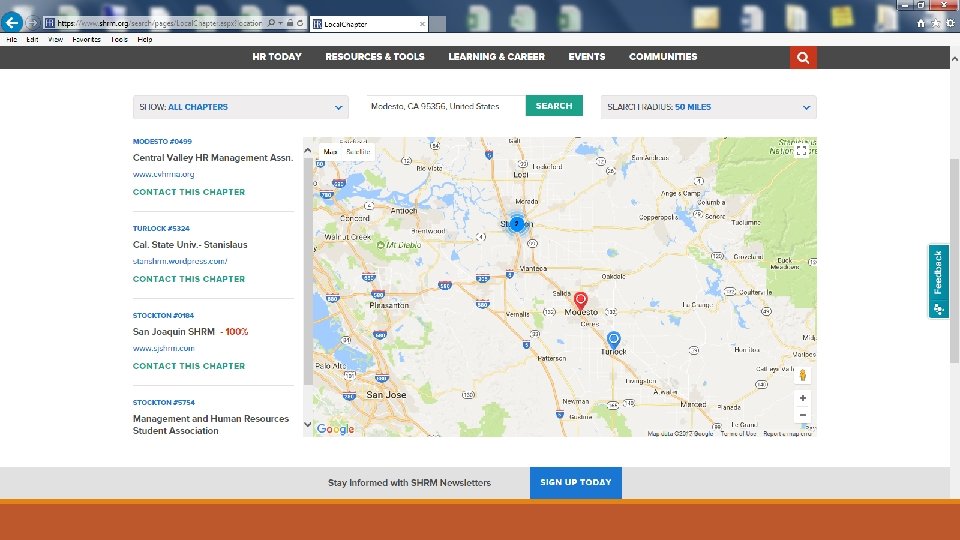This screenshot has height=540, width=960.
Task: Click the address bar dropdown arrow
Action: [280, 23]
